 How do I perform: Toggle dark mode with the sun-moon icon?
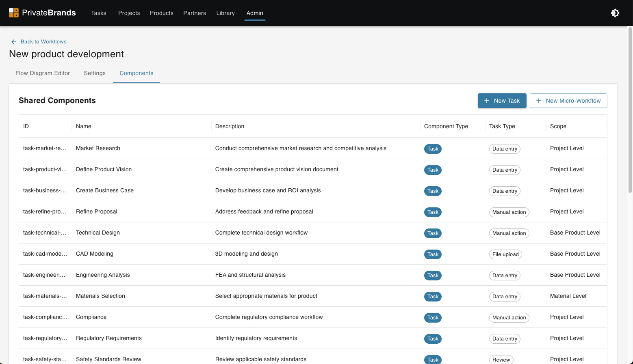coord(615,13)
